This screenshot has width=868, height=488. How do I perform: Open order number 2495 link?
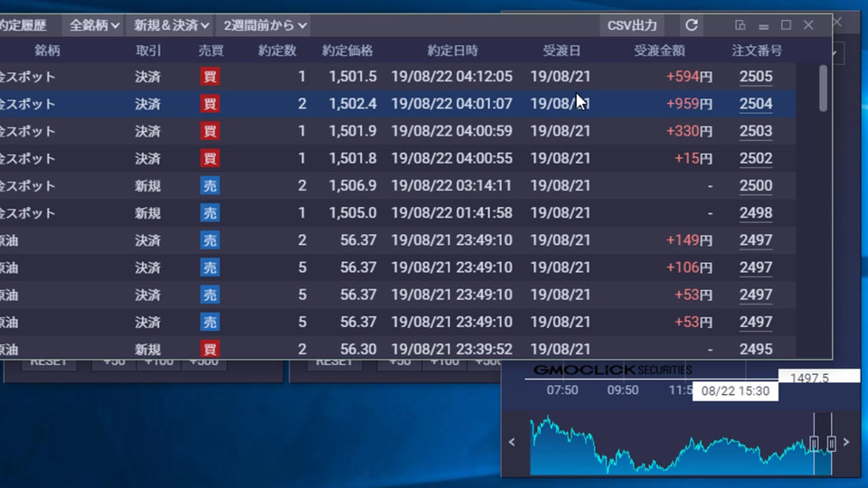coord(756,349)
